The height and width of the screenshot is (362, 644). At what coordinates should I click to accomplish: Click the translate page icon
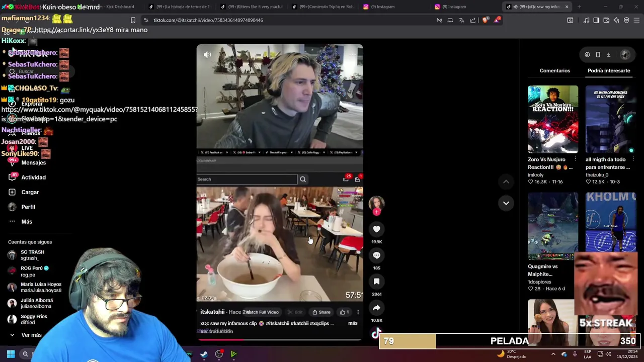[461, 20]
